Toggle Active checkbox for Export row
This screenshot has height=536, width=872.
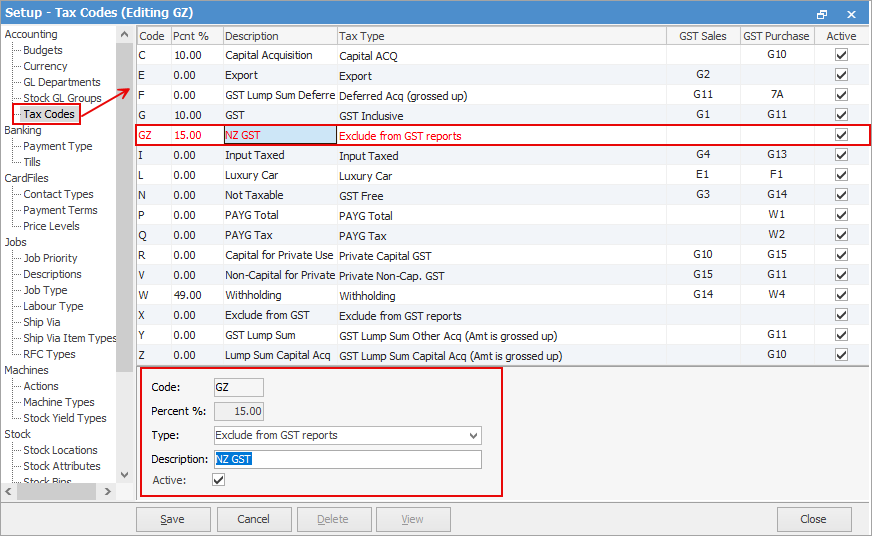841,75
